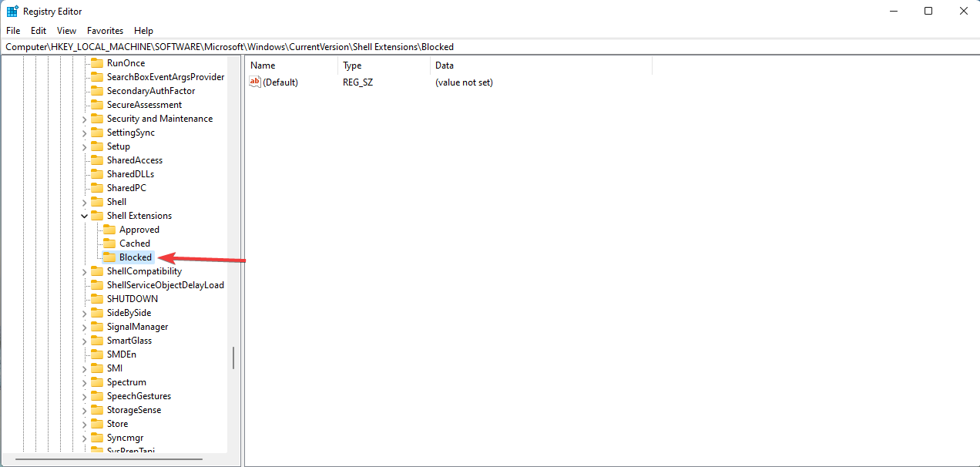Screen dimensions: 980x467
Task: Select the Approved folder icon
Action: 109,230
